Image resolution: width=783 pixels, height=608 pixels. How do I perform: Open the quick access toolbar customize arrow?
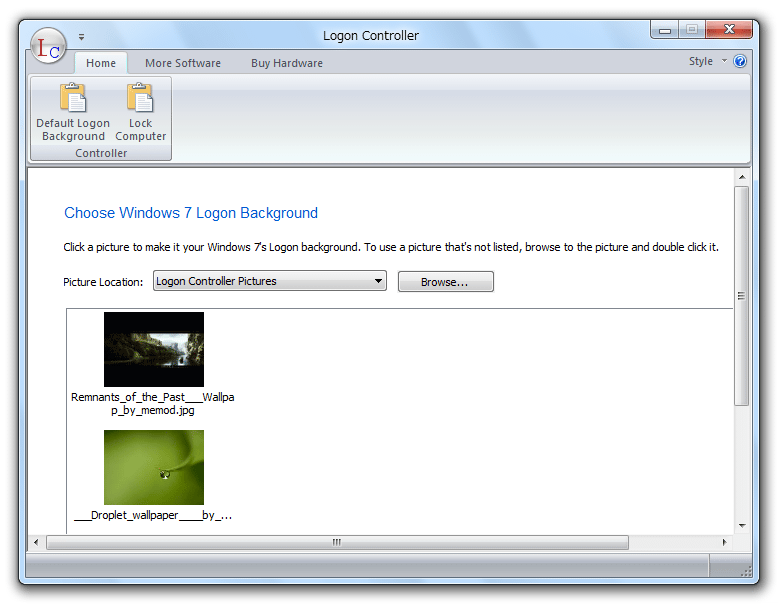(81, 37)
